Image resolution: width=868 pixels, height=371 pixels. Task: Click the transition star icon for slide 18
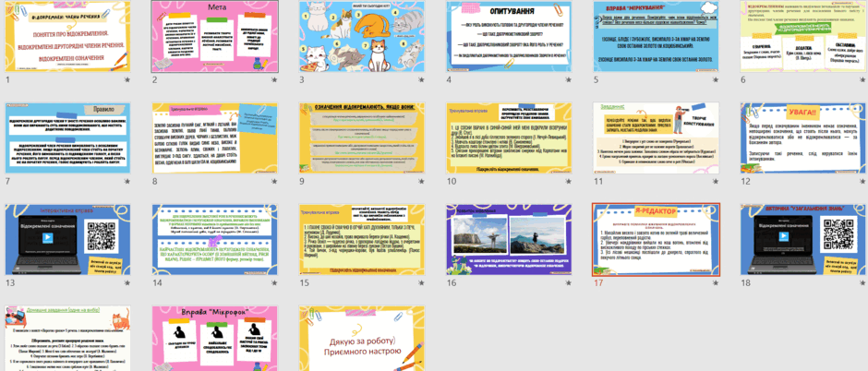pos(863,283)
